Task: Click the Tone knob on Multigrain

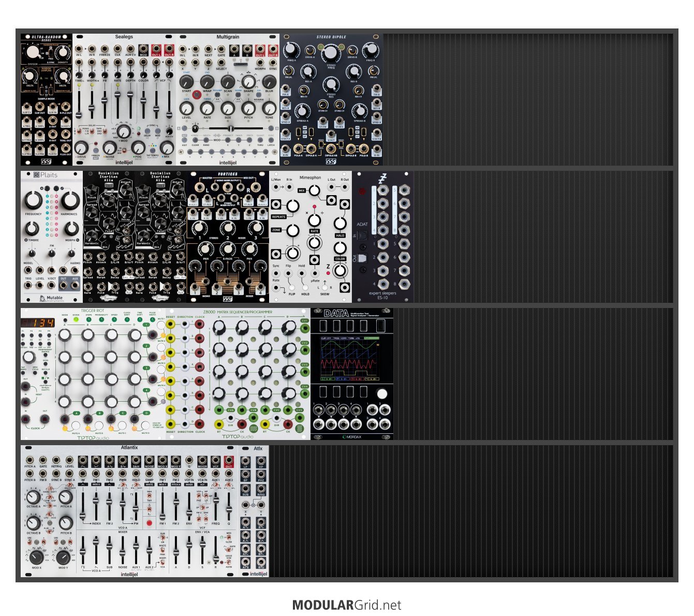Action: tap(269, 108)
